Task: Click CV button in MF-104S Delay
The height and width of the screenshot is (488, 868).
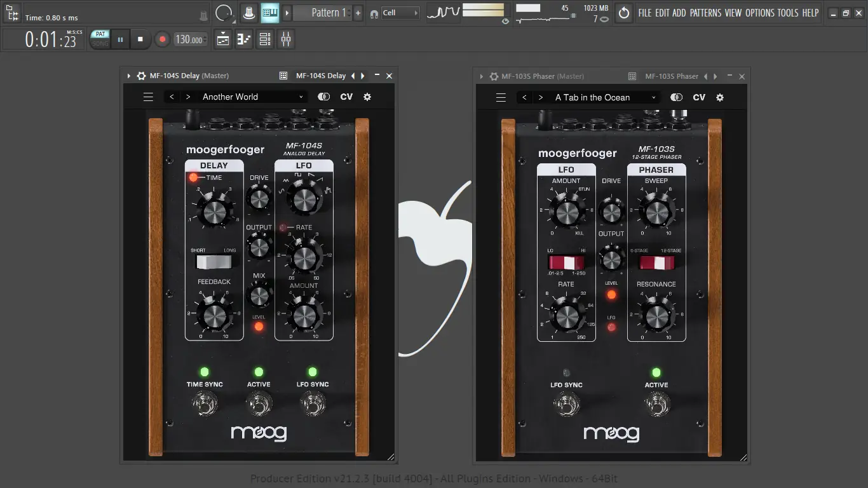Action: click(x=346, y=97)
